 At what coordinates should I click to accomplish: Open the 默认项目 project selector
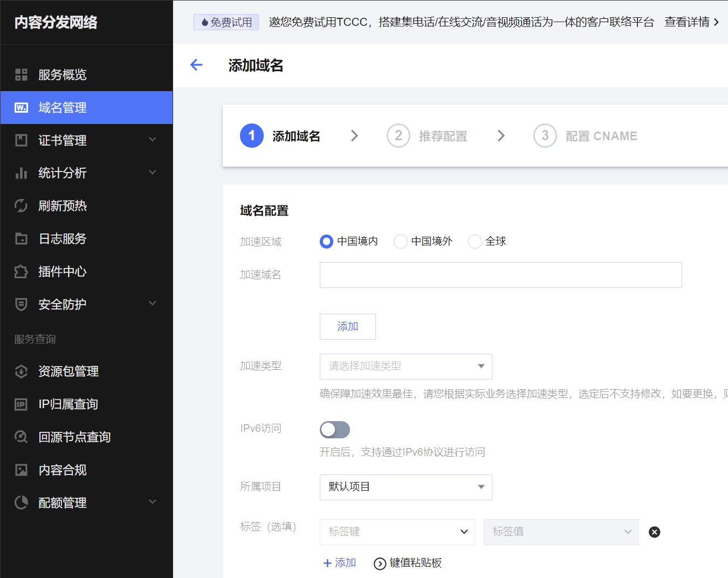point(406,487)
